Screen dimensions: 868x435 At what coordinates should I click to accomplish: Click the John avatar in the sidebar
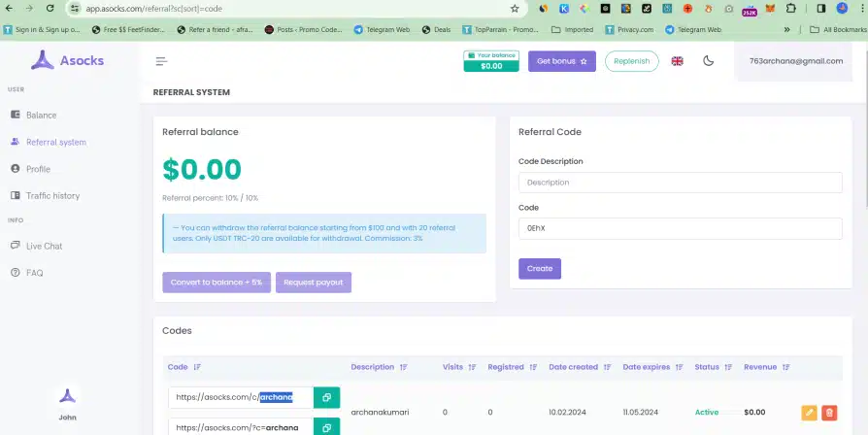tap(68, 396)
